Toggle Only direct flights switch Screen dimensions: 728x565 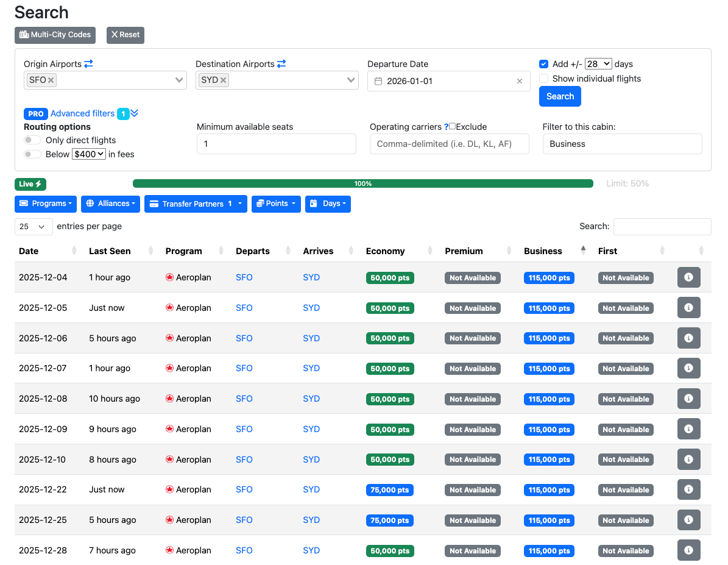32,140
